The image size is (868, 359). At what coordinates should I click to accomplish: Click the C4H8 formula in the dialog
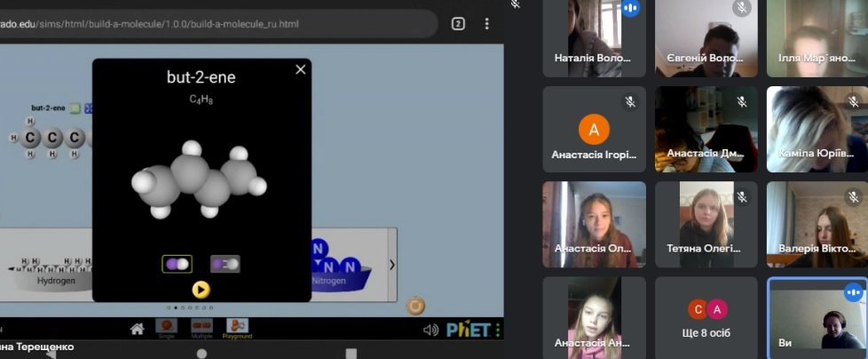tap(201, 100)
